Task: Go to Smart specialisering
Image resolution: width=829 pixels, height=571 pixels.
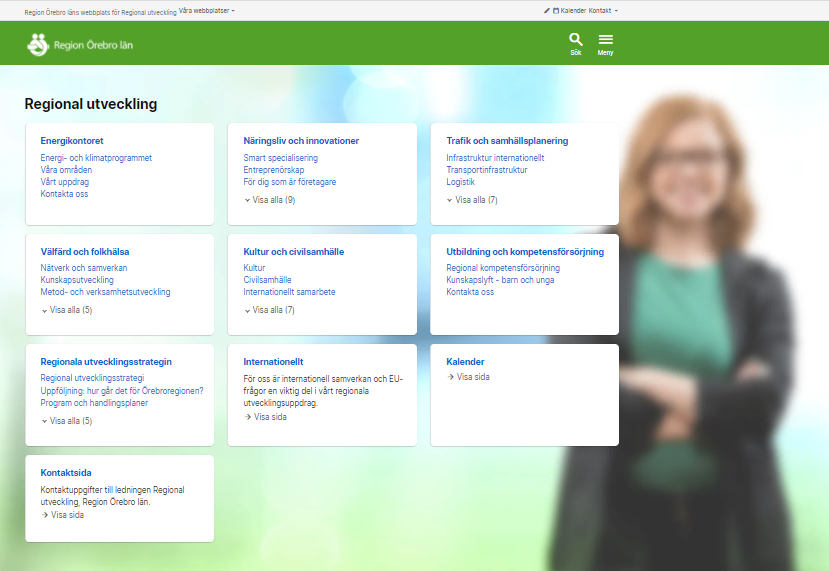Action: pos(281,158)
